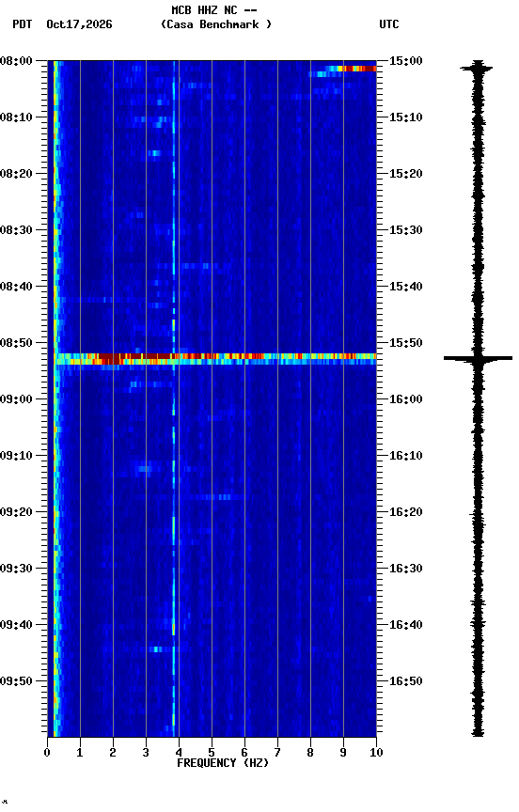Click the 15:50 UTC time label
The image size is (519, 812).
[x=406, y=343]
